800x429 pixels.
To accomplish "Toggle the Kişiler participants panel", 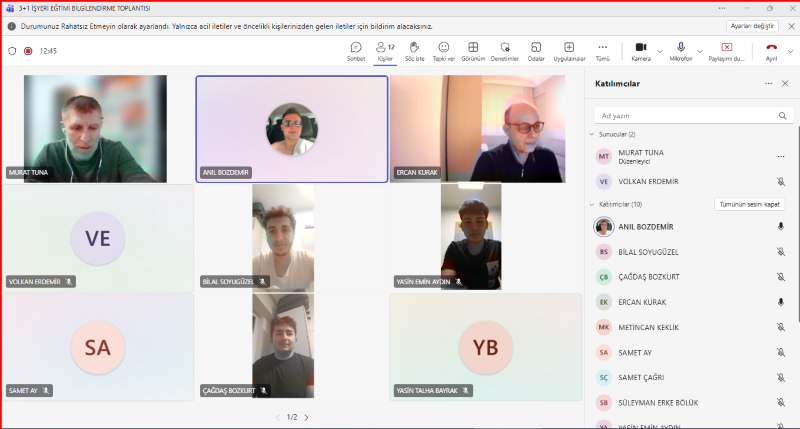I will tap(385, 50).
